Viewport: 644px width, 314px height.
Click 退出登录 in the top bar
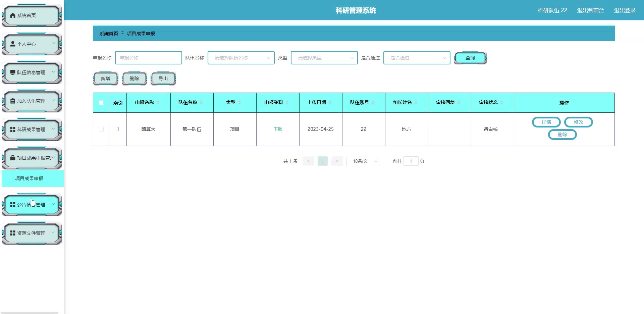625,10
